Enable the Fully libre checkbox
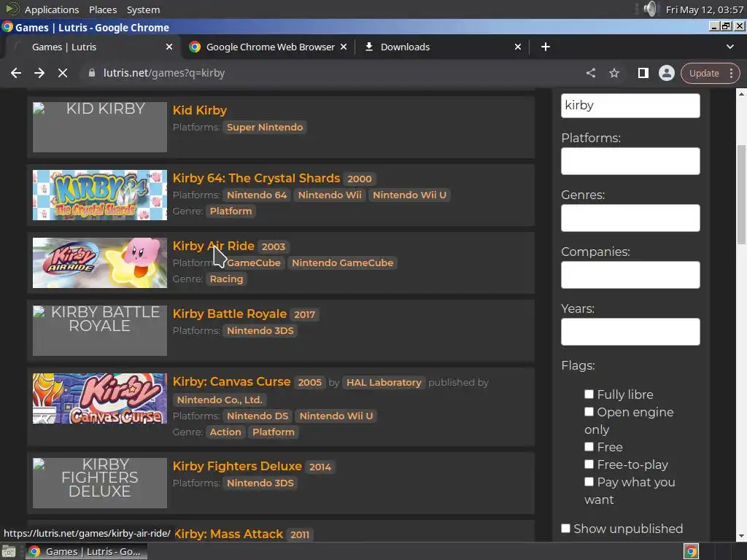Screen dimensions: 747x560 point(589,394)
